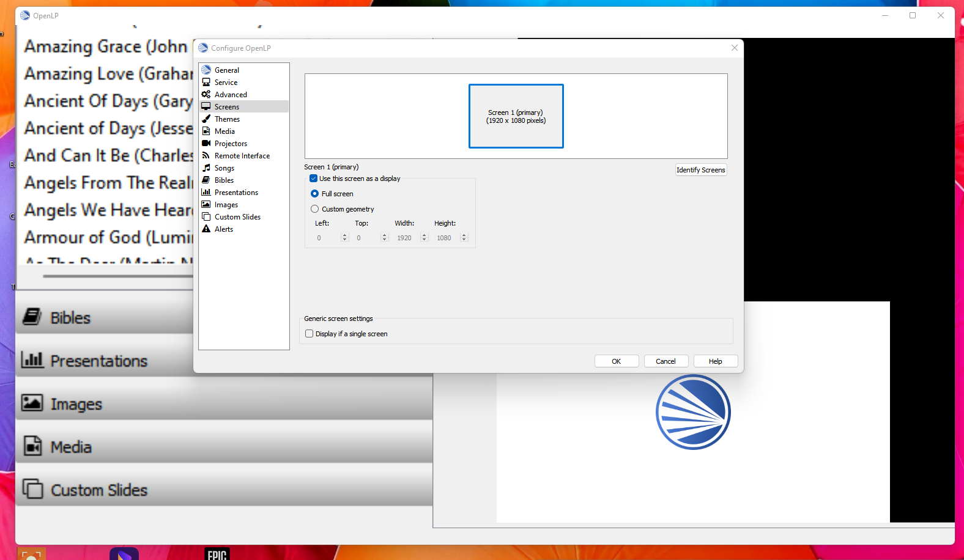The image size is (964, 560).
Task: Select the Themes brush icon
Action: coord(206,119)
